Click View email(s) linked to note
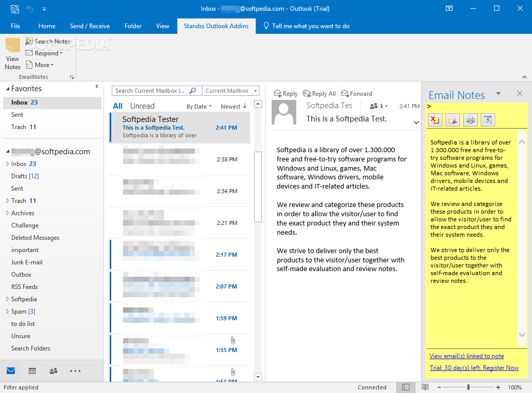 coord(466,356)
